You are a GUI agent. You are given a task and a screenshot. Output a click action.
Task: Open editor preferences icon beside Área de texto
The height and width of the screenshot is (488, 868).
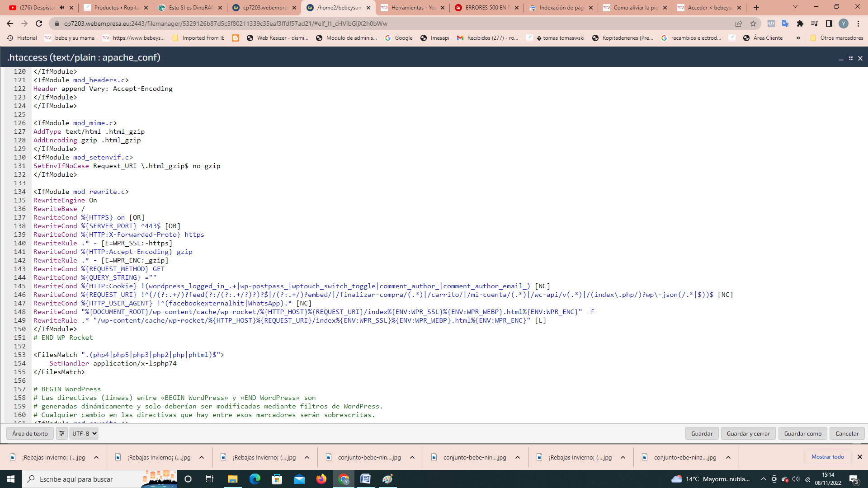(62, 433)
